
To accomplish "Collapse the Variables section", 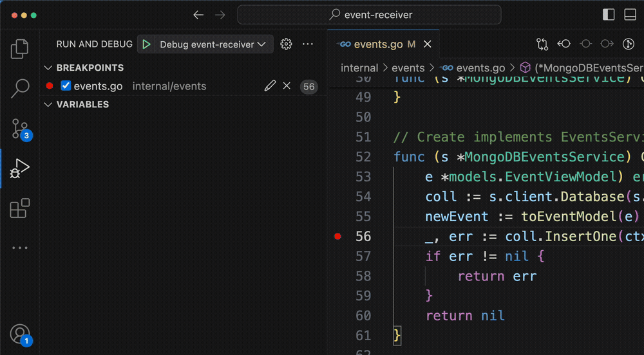I will click(x=48, y=105).
